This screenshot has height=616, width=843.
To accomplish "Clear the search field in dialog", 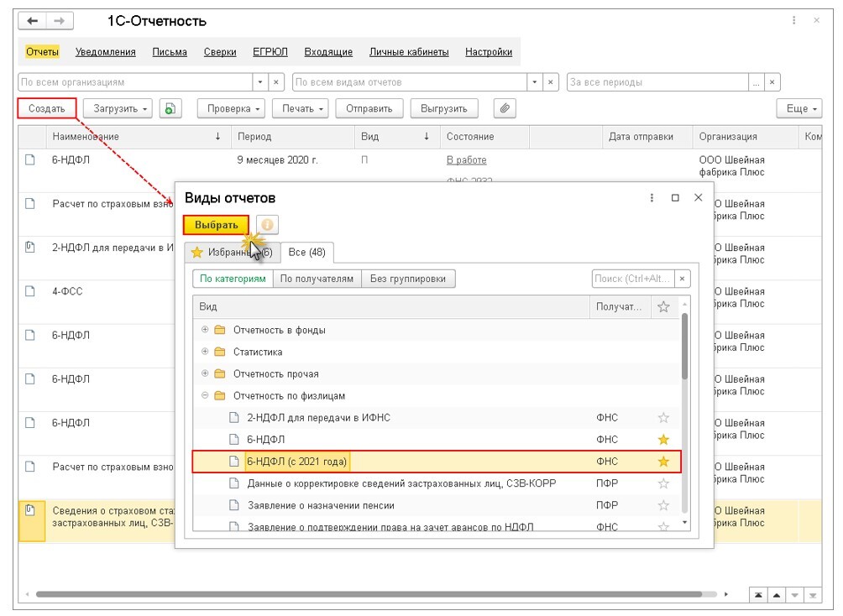I will coord(683,279).
